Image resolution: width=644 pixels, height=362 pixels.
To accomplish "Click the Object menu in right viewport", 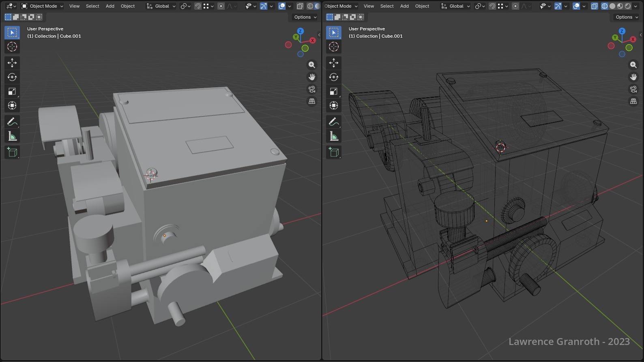I will pos(422,6).
